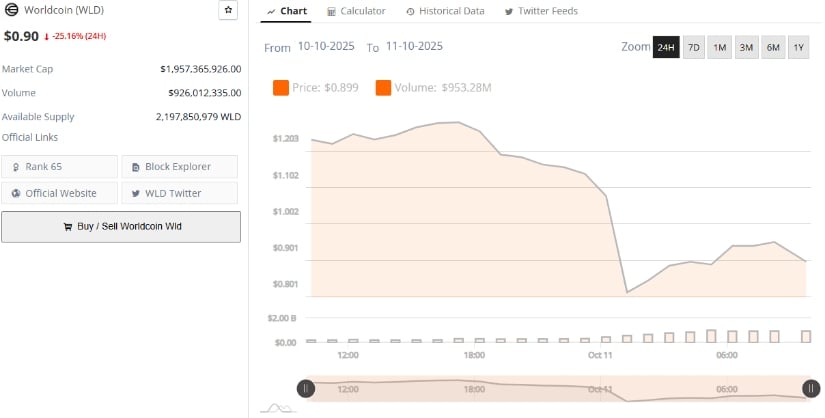
Task: Select the Chart tab
Action: (x=287, y=11)
